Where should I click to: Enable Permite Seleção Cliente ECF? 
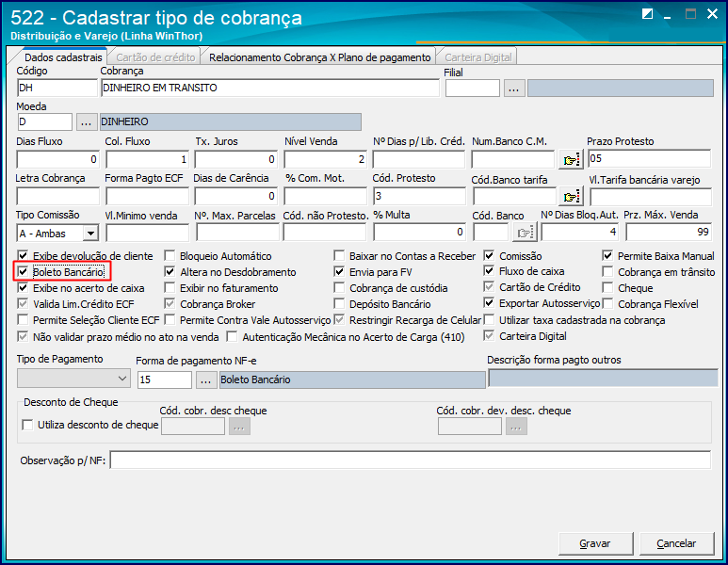click(23, 320)
